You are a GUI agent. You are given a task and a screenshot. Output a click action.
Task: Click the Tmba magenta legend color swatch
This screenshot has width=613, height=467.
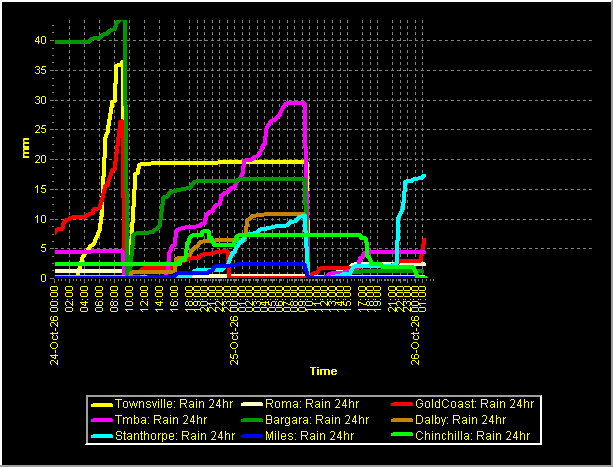(102, 420)
